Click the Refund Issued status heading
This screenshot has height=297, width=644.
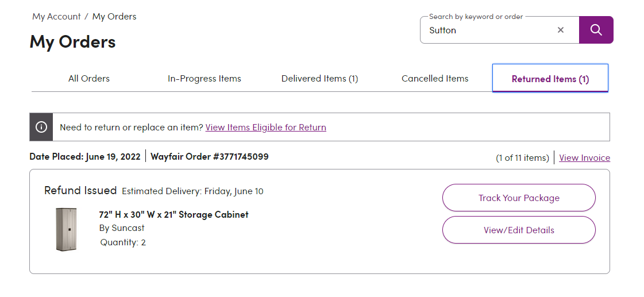pos(80,191)
